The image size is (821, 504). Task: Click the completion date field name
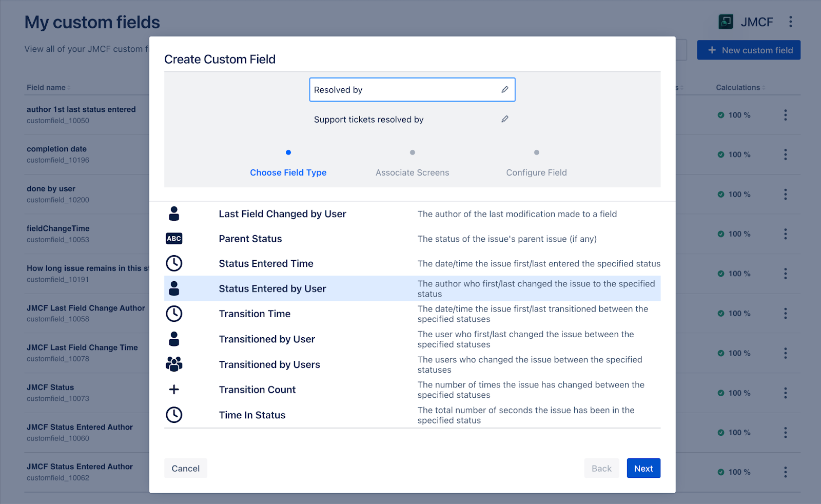pos(56,149)
